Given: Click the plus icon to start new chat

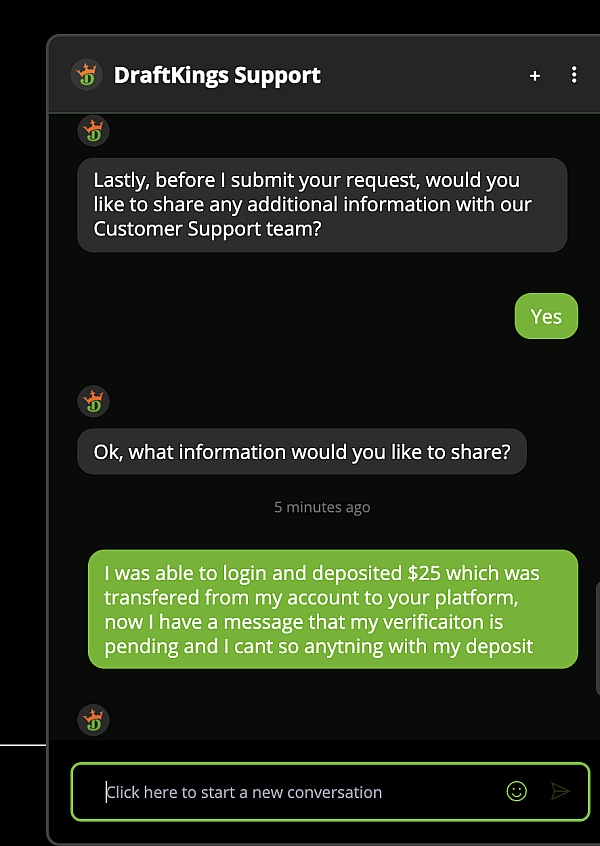Looking at the screenshot, I should coord(535,76).
